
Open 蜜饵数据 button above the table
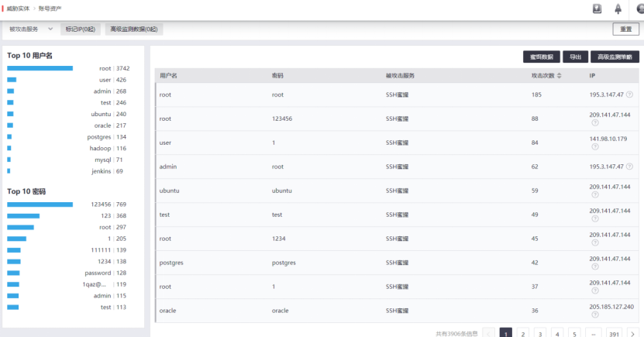(542, 57)
